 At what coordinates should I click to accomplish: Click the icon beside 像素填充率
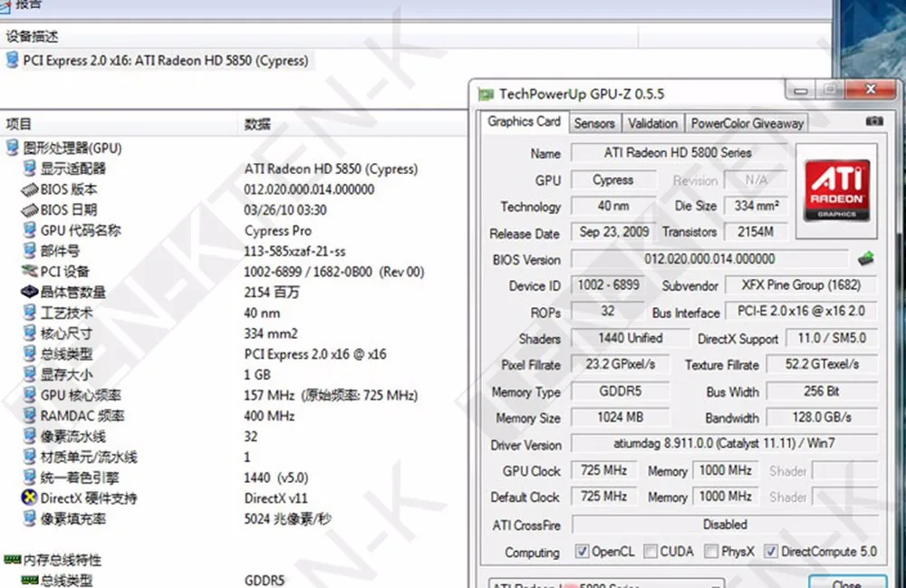30,518
